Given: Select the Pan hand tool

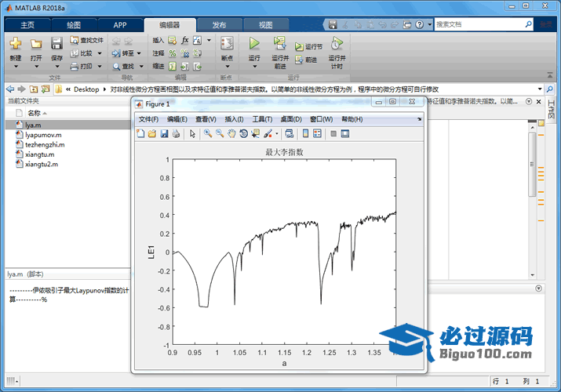Looking at the screenshot, I should (231, 133).
